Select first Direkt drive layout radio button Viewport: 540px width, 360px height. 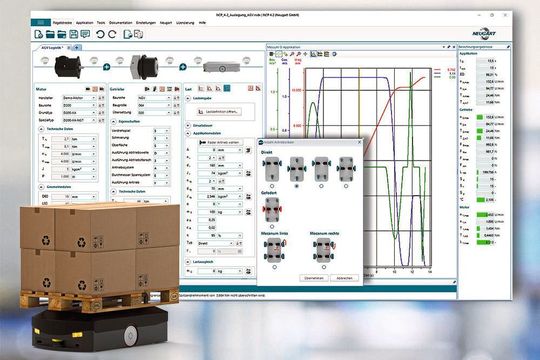tap(272, 186)
